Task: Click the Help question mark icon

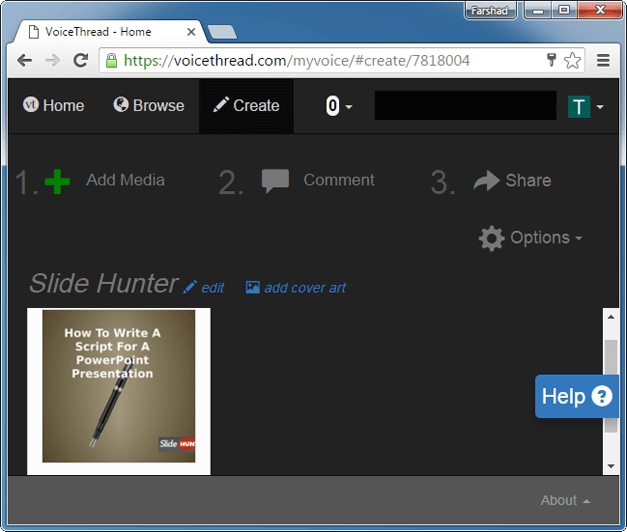Action: tap(602, 396)
